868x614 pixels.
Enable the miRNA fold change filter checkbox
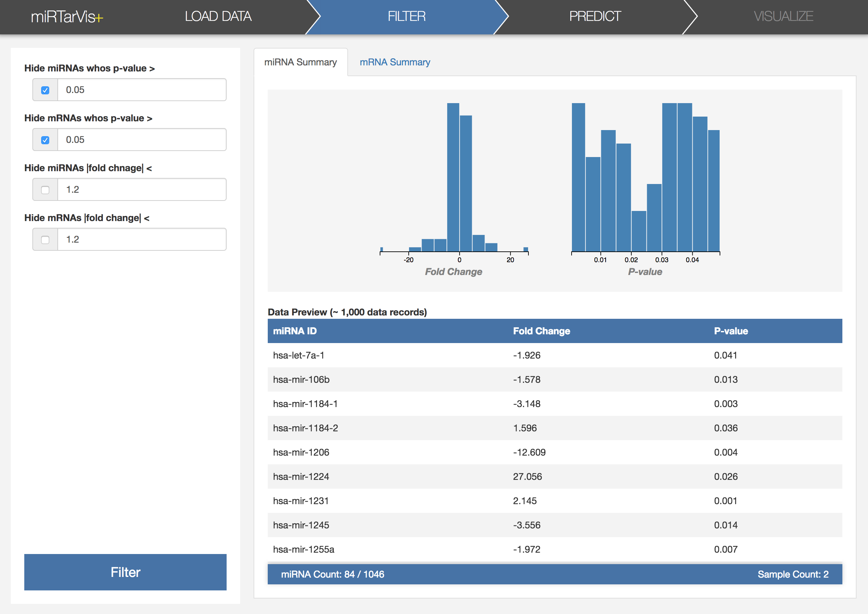pyautogui.click(x=45, y=190)
